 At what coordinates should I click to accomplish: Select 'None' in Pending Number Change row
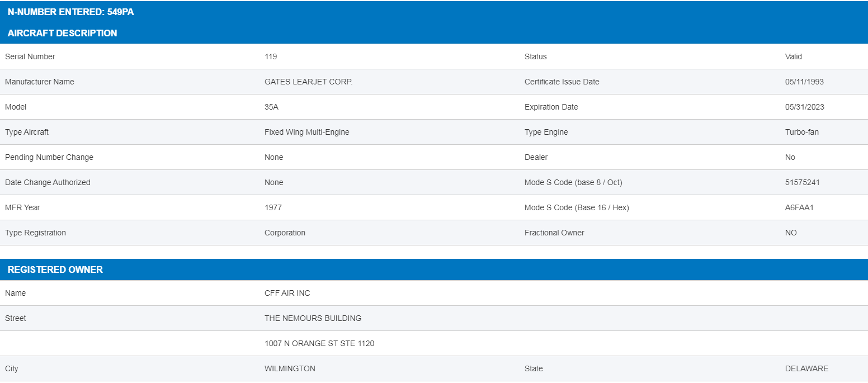274,157
